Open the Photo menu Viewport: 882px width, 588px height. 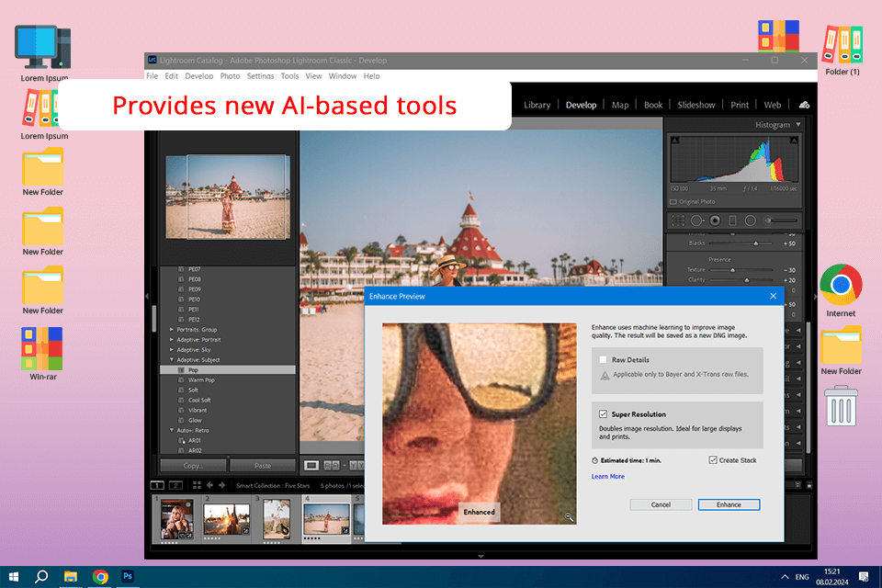coord(230,76)
